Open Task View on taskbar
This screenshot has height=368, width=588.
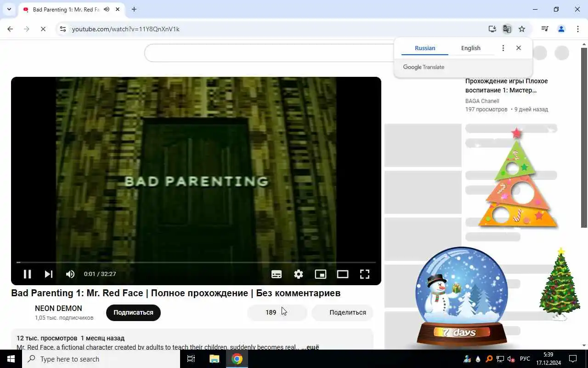point(191,359)
